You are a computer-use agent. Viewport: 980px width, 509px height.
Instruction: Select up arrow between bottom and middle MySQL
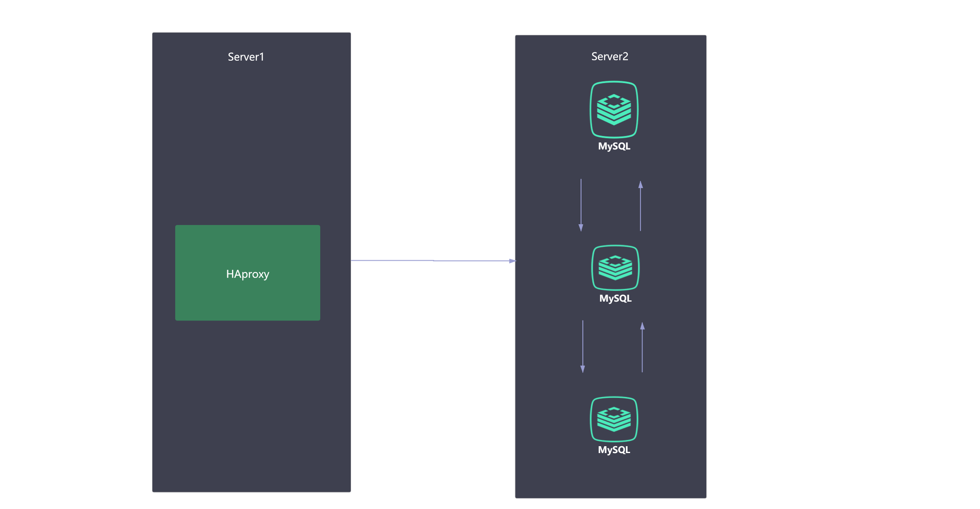point(642,347)
